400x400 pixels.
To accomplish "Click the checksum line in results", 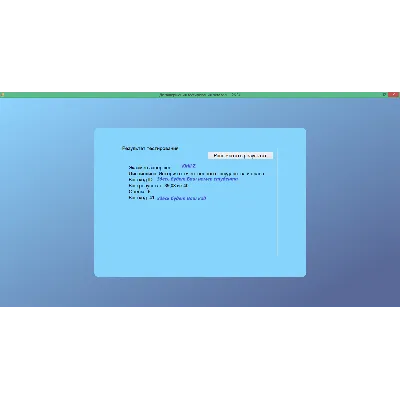I will tap(158, 186).
